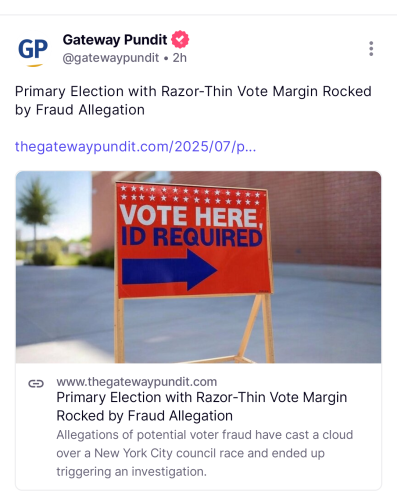Click the red verified checkmark badge
Image resolution: width=397 pixels, height=500 pixels.
[x=180, y=40]
